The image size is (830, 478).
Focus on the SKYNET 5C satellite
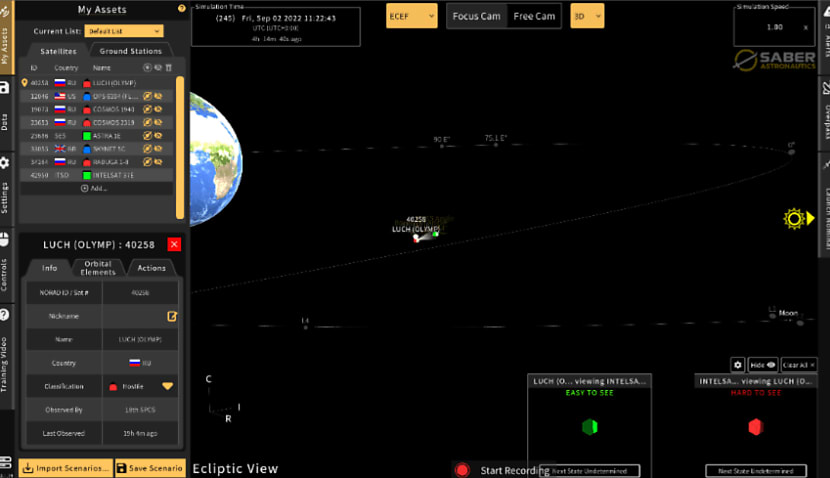click(x=147, y=149)
